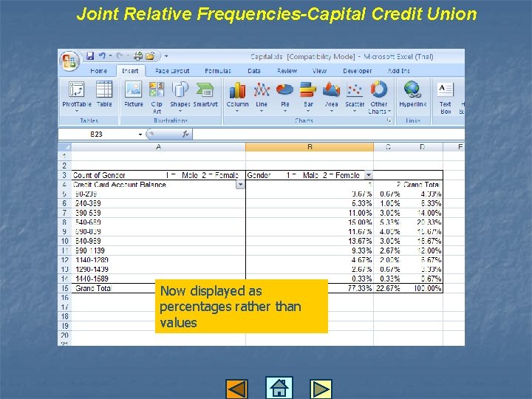Screen dimensions: 532x399
Task: Insert an Area chart
Action: tap(331, 96)
